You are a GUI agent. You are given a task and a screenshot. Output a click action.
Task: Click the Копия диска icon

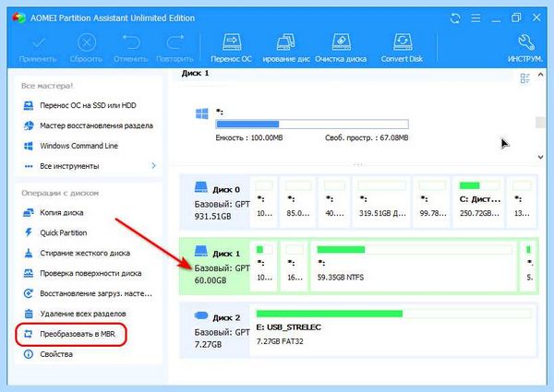29,212
